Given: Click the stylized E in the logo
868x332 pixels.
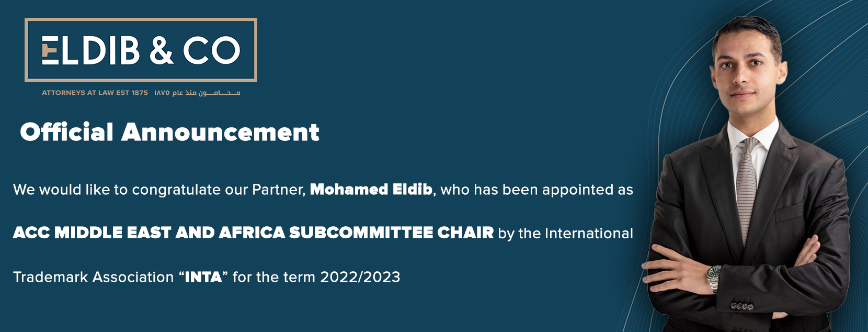Looking at the screenshot, I should point(50,51).
